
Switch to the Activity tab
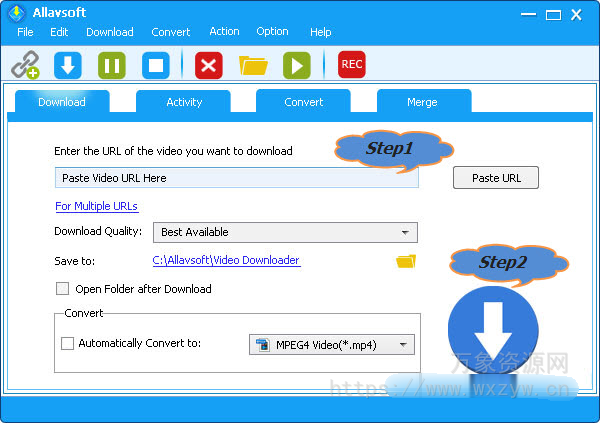click(184, 101)
